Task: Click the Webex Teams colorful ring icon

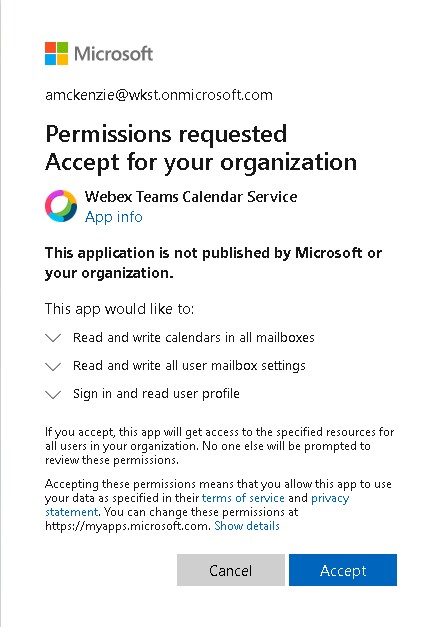Action: pos(61,206)
